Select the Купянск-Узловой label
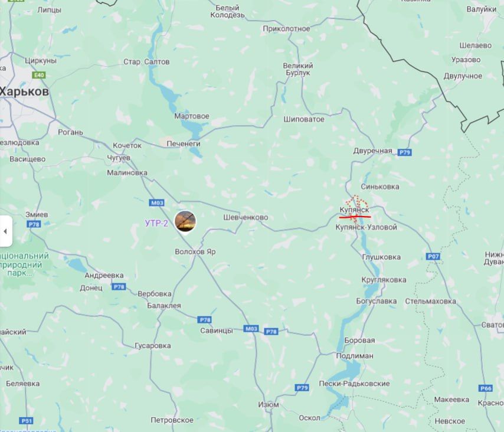 [x=366, y=227]
